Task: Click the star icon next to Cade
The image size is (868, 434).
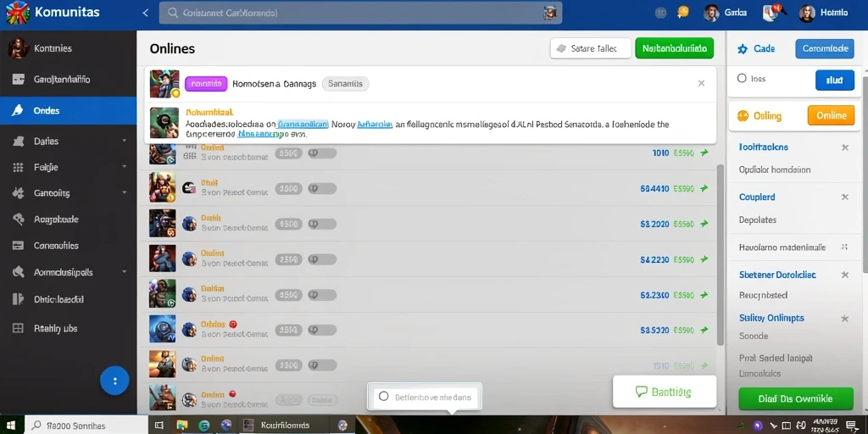Action: pos(743,49)
